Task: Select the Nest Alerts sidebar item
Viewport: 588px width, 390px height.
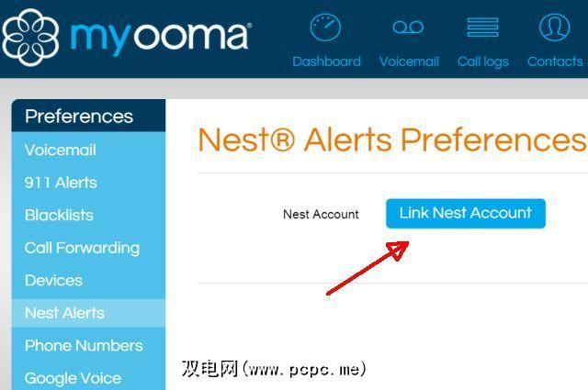Action: pyautogui.click(x=88, y=313)
